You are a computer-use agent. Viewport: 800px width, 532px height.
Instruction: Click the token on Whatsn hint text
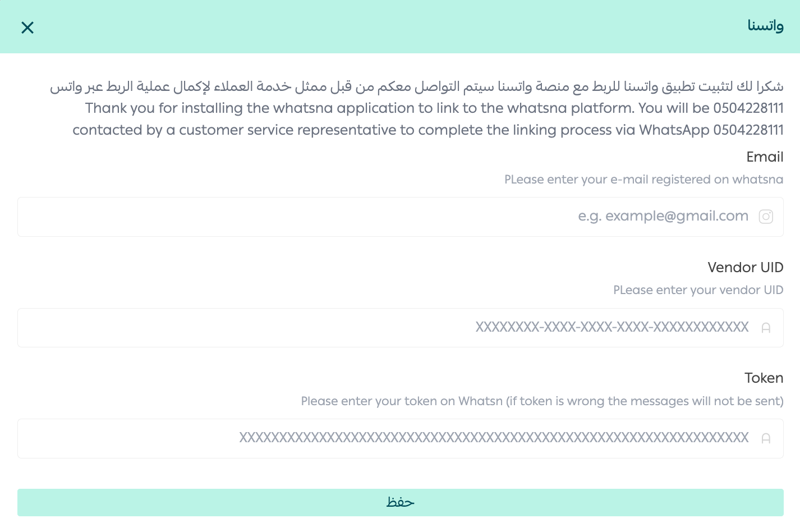pos(542,401)
